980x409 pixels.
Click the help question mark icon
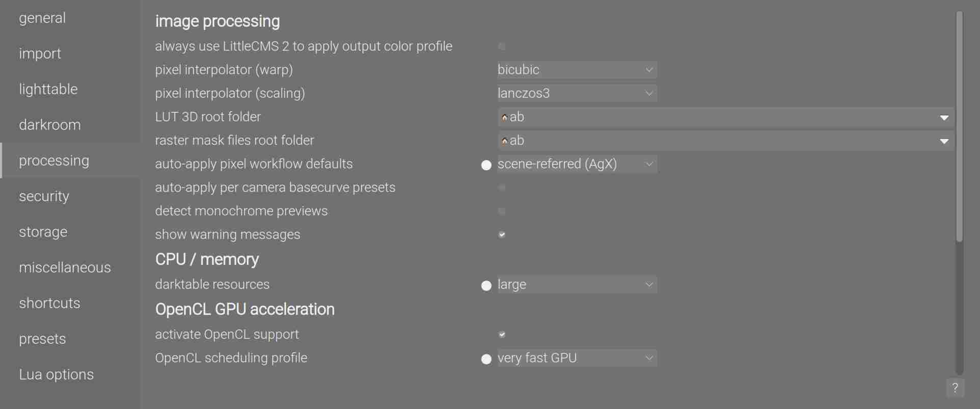pos(955,388)
